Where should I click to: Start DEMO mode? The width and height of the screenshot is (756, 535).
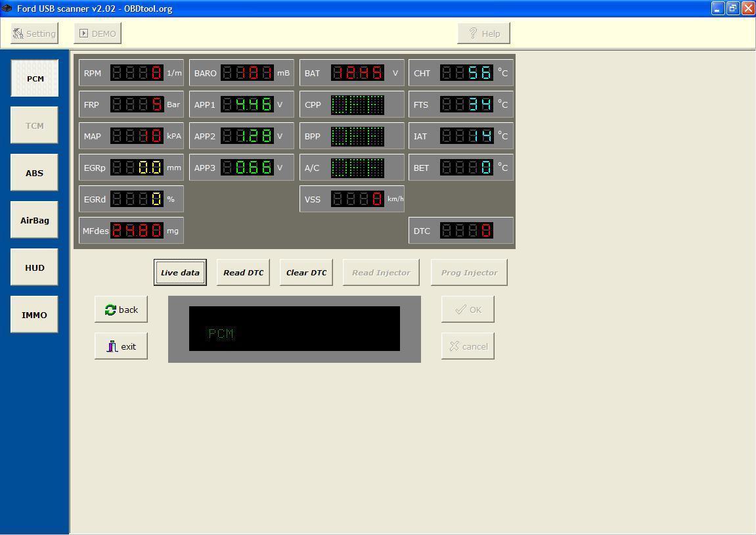97,34
